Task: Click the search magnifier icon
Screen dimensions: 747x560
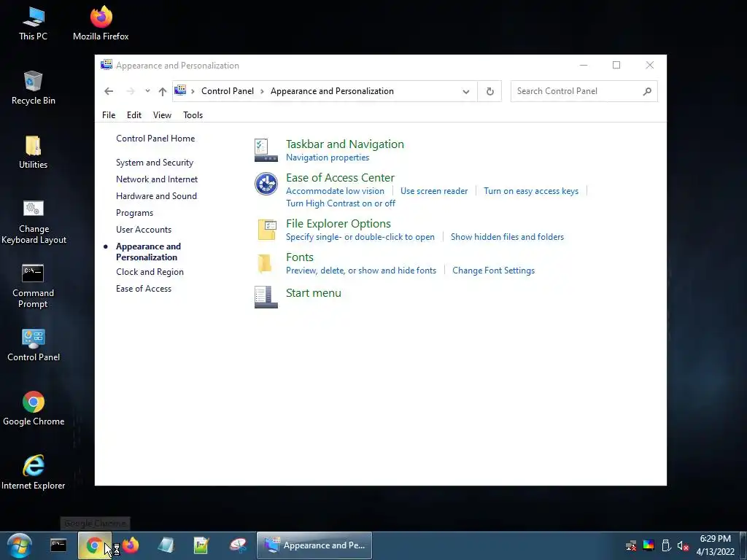Action: 646,91
